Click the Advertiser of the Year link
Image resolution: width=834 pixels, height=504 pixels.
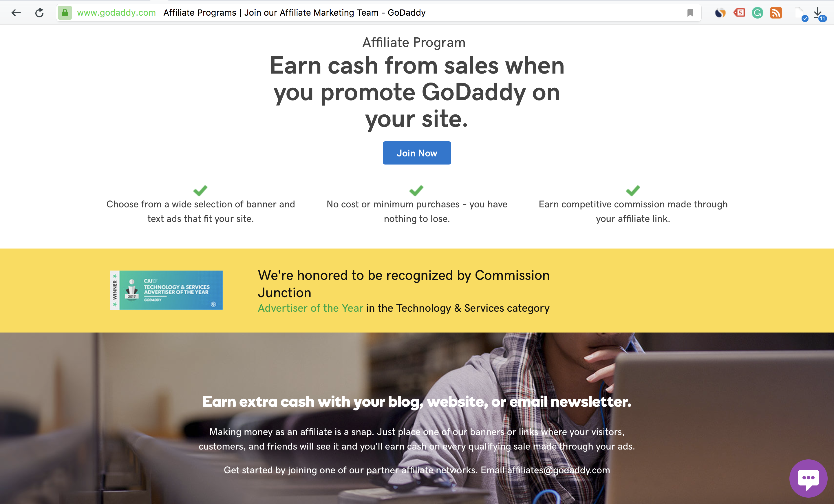point(310,308)
